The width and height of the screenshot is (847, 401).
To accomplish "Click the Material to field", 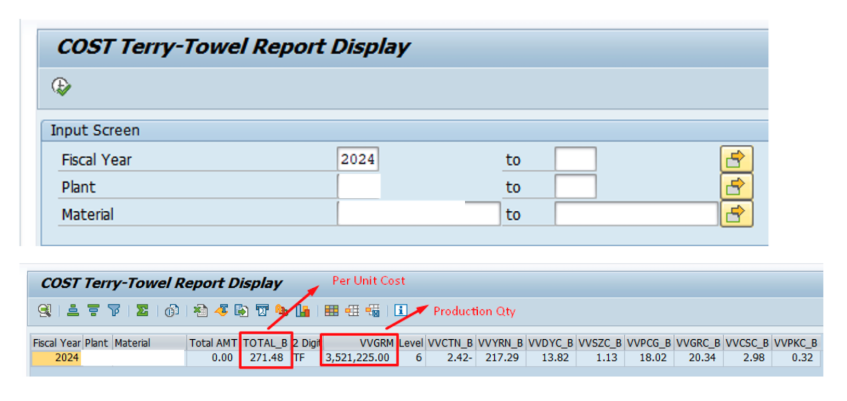I will (636, 214).
